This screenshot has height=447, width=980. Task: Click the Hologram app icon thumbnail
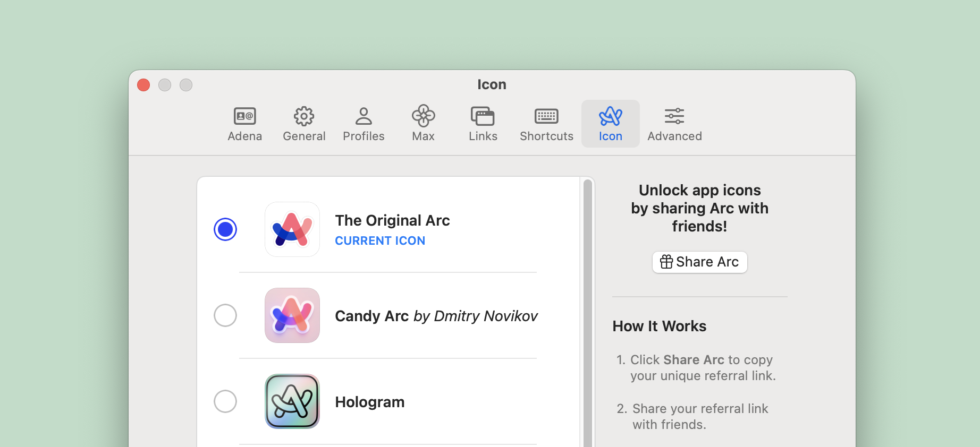[292, 401]
